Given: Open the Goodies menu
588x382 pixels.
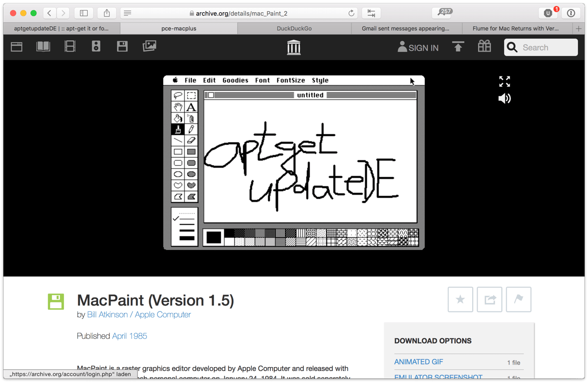Looking at the screenshot, I should tap(235, 80).
